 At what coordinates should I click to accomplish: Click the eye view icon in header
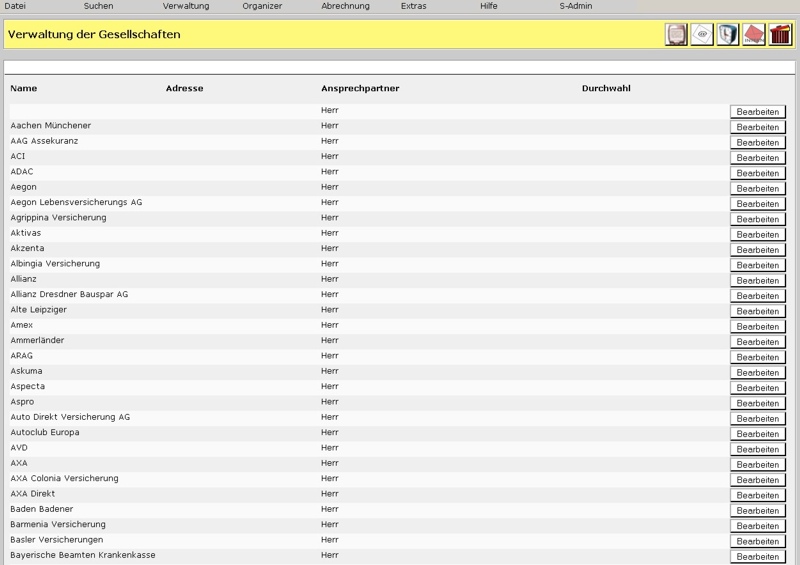pos(702,35)
